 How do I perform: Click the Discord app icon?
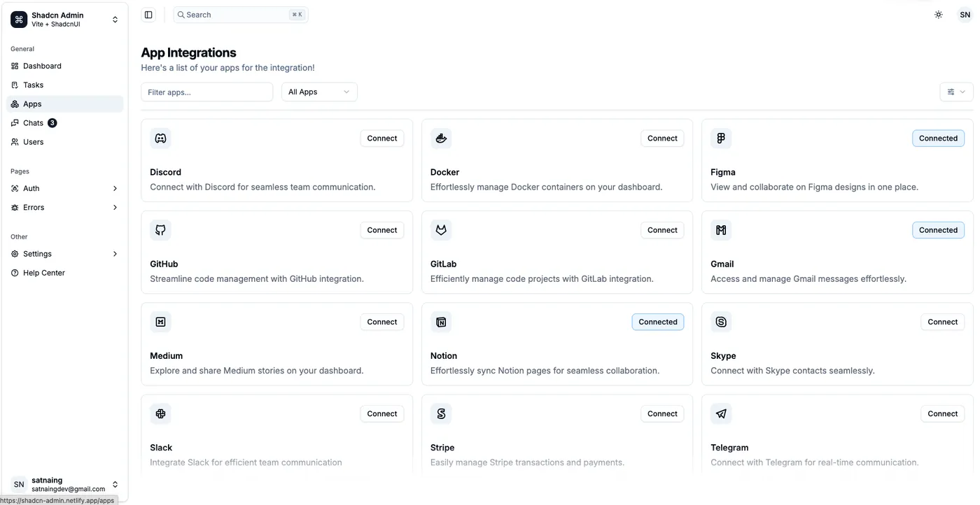click(160, 138)
